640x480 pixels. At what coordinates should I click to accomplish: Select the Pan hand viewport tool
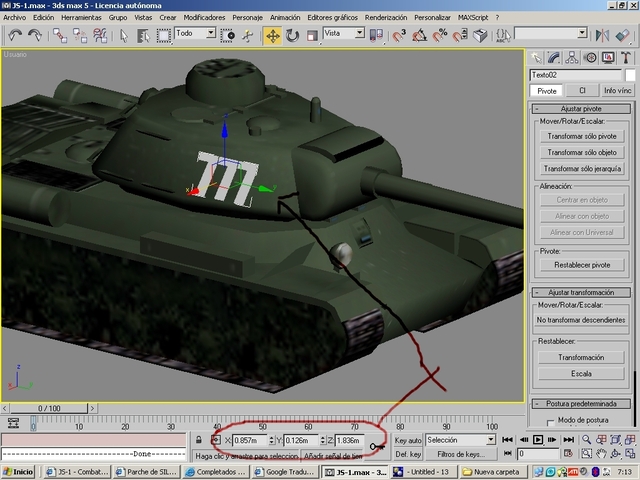(601, 453)
